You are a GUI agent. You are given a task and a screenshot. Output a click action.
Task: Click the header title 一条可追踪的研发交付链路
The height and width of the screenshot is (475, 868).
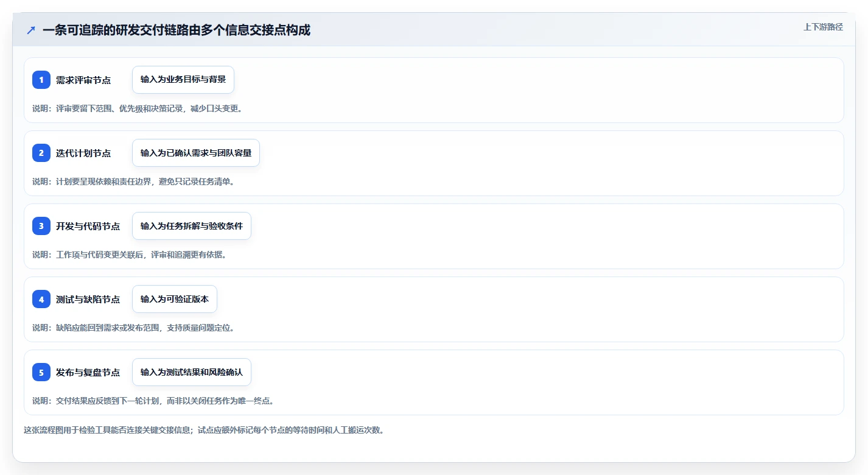tap(177, 30)
